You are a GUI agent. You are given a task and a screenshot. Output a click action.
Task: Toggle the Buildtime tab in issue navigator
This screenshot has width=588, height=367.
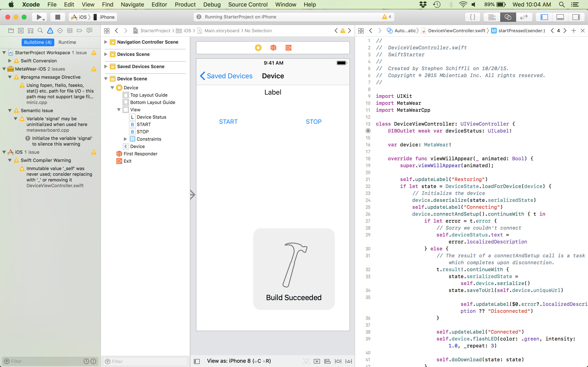[37, 42]
